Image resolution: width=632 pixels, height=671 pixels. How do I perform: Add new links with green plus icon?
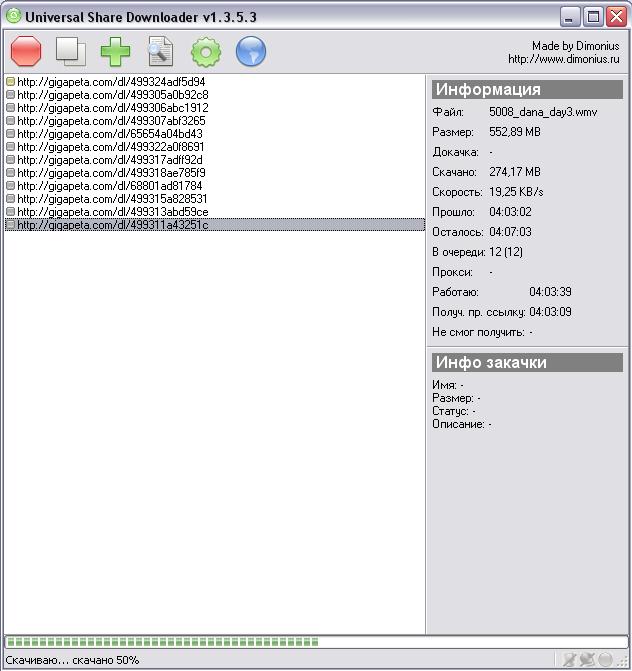tap(115, 51)
